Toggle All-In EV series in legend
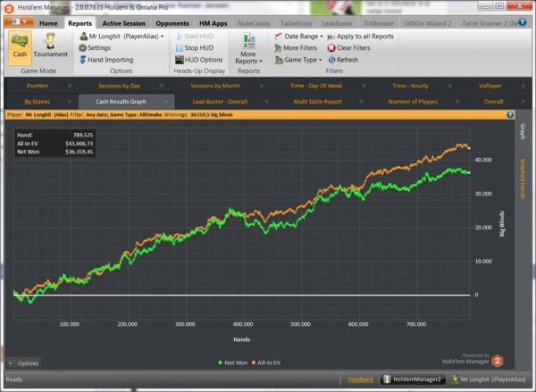This screenshot has width=536, height=392. (x=266, y=363)
